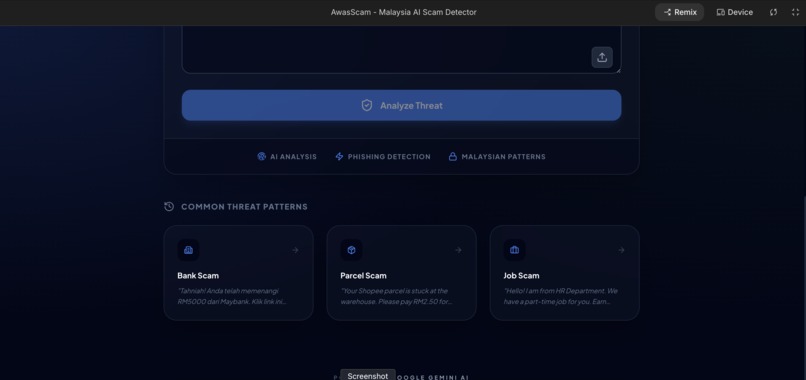
Task: Click the Job Scam briefcase icon
Action: coord(515,250)
